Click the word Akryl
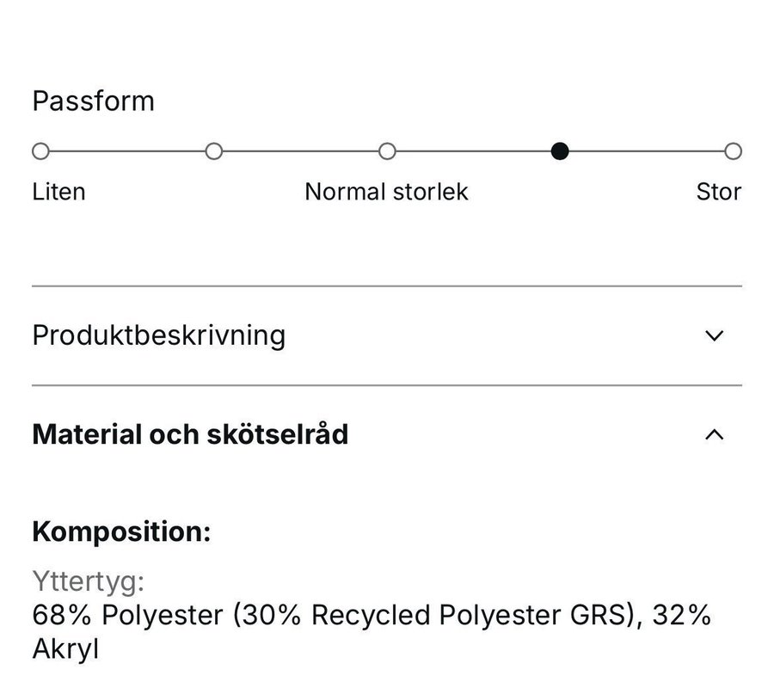The image size is (774, 700). point(65,649)
